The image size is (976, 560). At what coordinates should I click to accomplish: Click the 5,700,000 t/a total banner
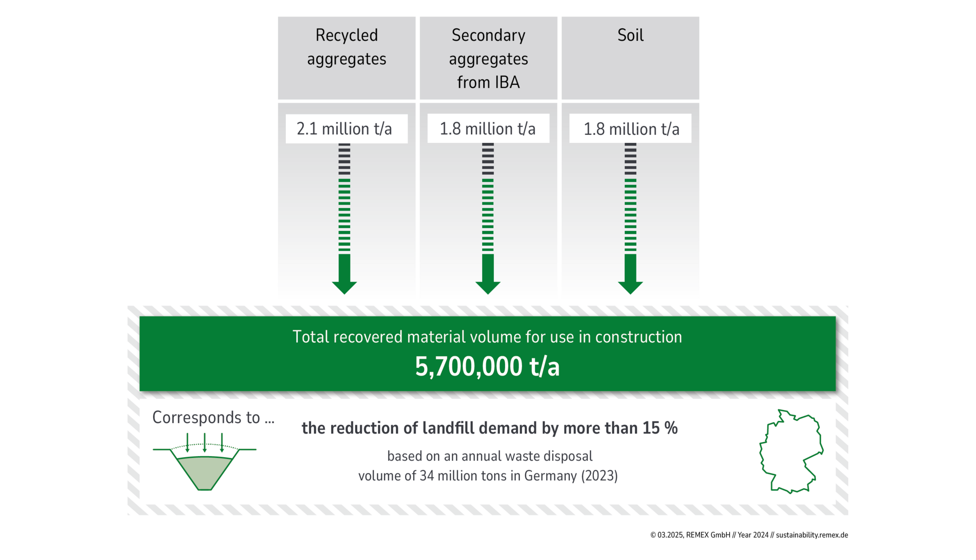coord(488,355)
